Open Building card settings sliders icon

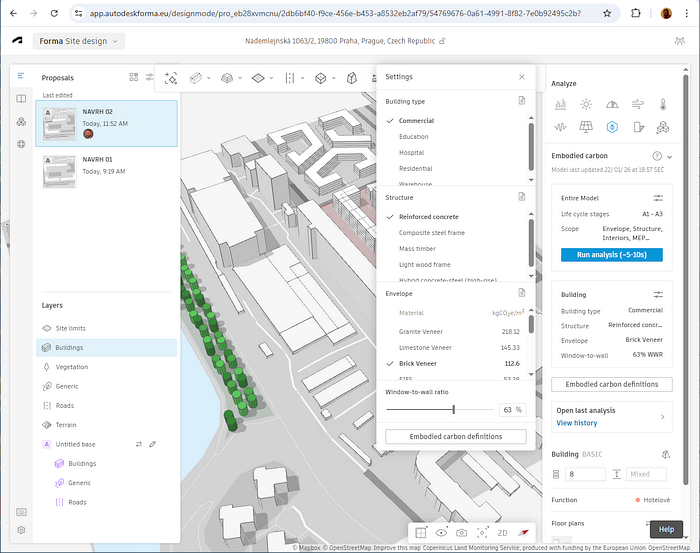pyautogui.click(x=658, y=295)
